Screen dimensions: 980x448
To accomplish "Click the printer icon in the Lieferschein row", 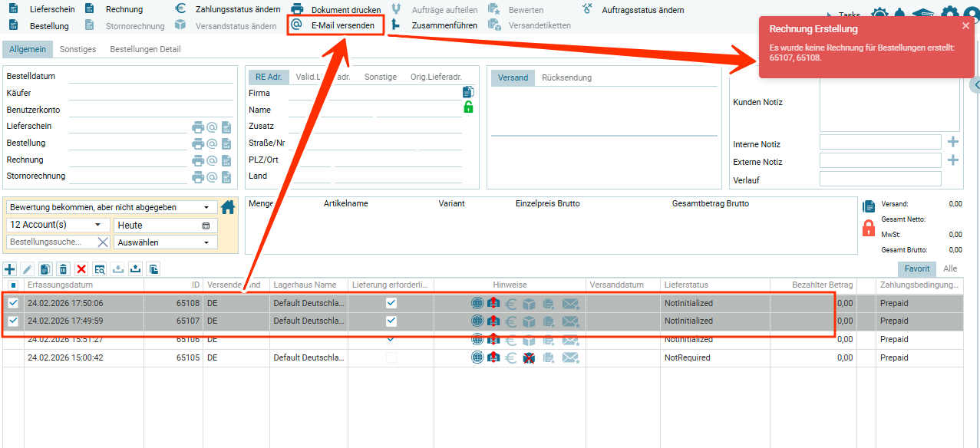I will coord(198,127).
